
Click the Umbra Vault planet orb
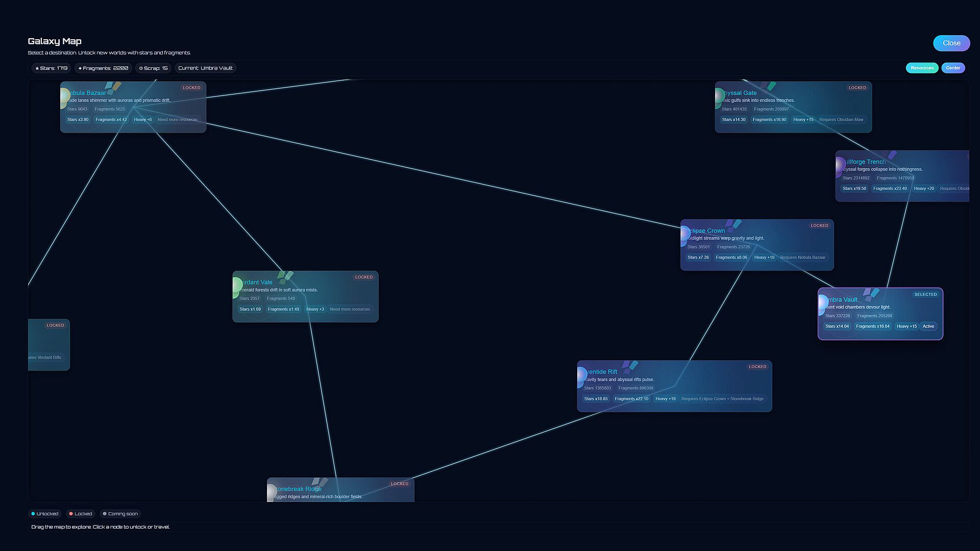822,303
